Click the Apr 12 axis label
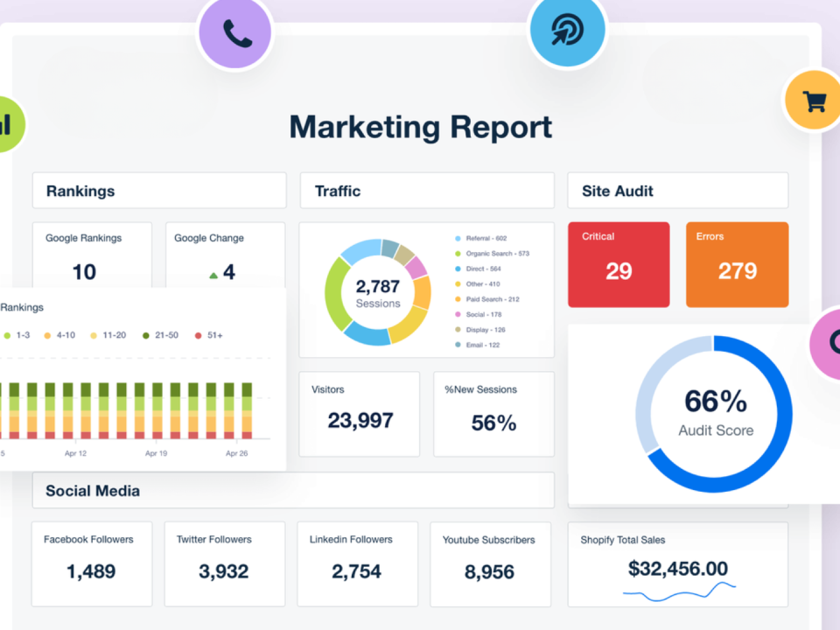This screenshot has height=630, width=840. (x=75, y=453)
